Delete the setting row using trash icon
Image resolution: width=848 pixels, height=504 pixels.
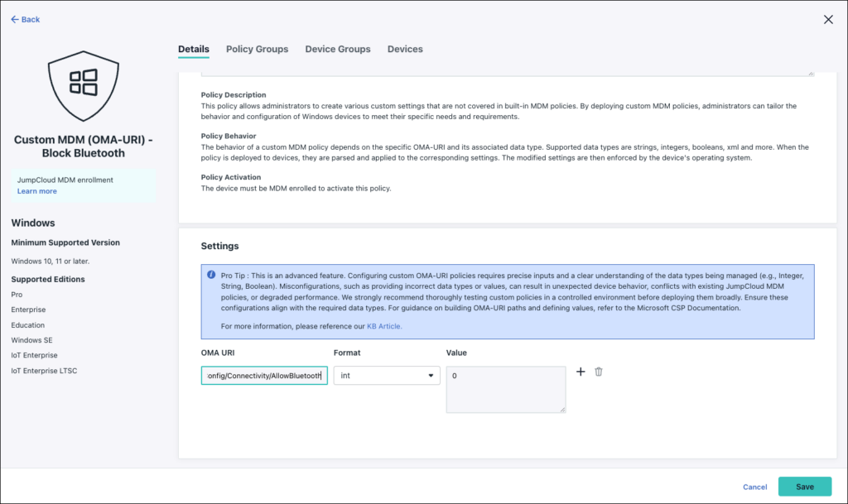point(598,372)
